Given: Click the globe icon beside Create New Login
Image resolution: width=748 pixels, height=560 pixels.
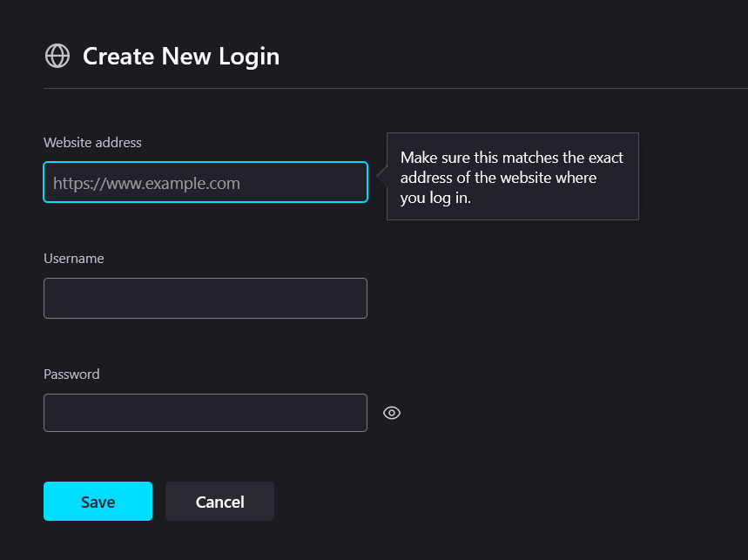Looking at the screenshot, I should click(x=57, y=56).
